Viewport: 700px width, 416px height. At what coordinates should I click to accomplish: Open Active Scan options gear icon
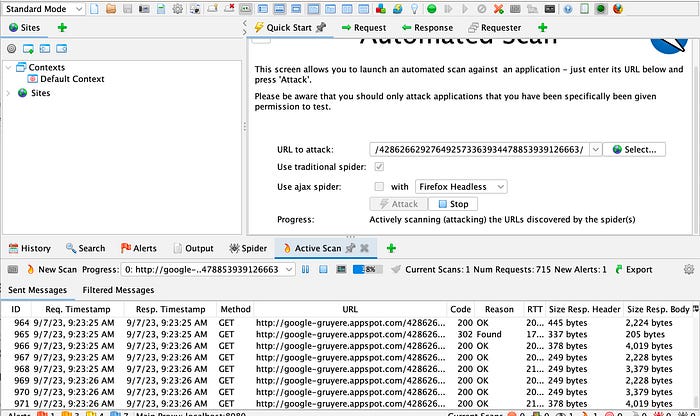(689, 270)
